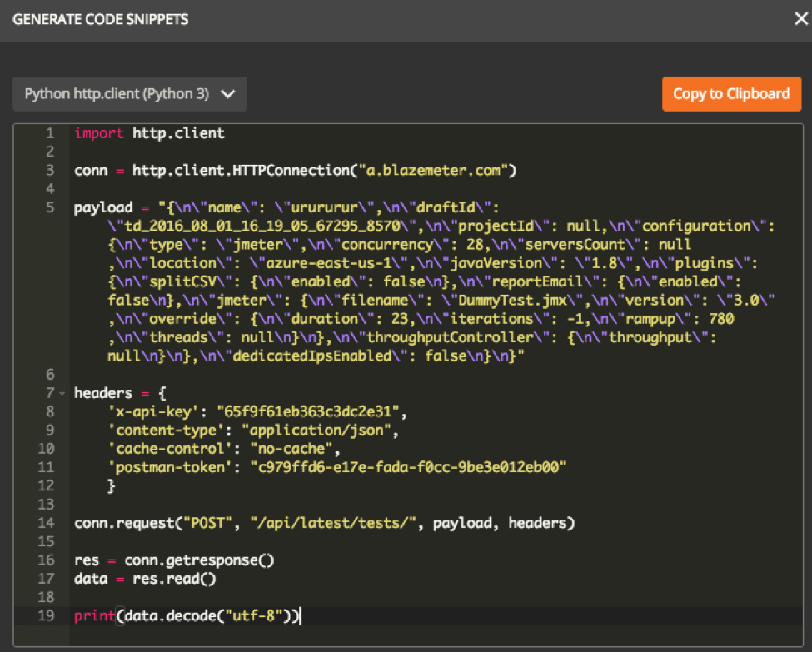Click 'res.read()' on line 17
The height and width of the screenshot is (652, 812).
pos(174,579)
